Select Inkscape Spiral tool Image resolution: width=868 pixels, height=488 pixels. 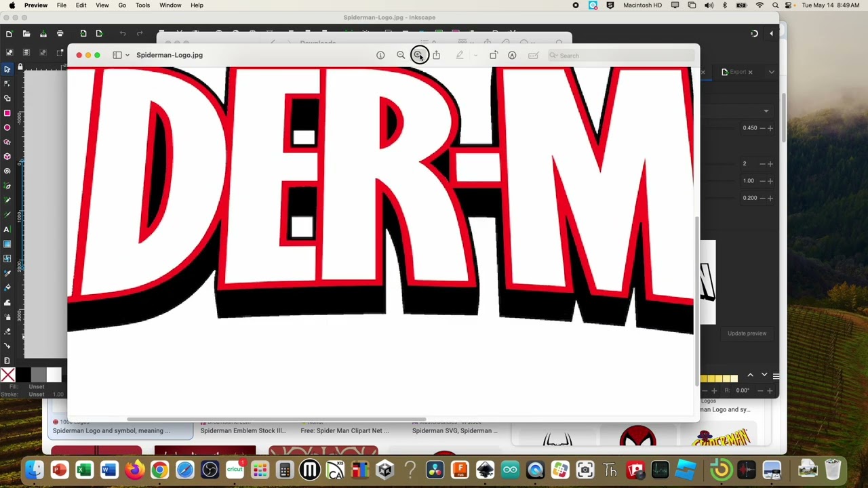point(7,171)
